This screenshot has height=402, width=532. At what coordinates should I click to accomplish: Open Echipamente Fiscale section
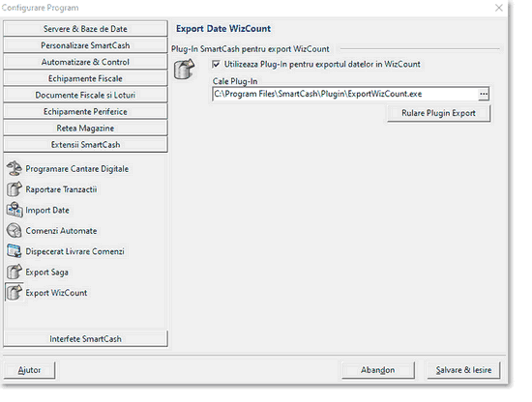pos(85,78)
